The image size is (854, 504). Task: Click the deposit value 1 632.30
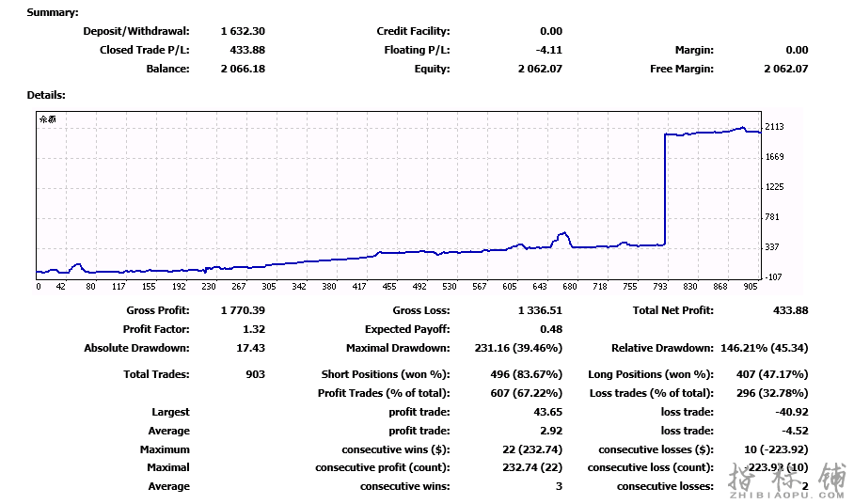(x=243, y=31)
